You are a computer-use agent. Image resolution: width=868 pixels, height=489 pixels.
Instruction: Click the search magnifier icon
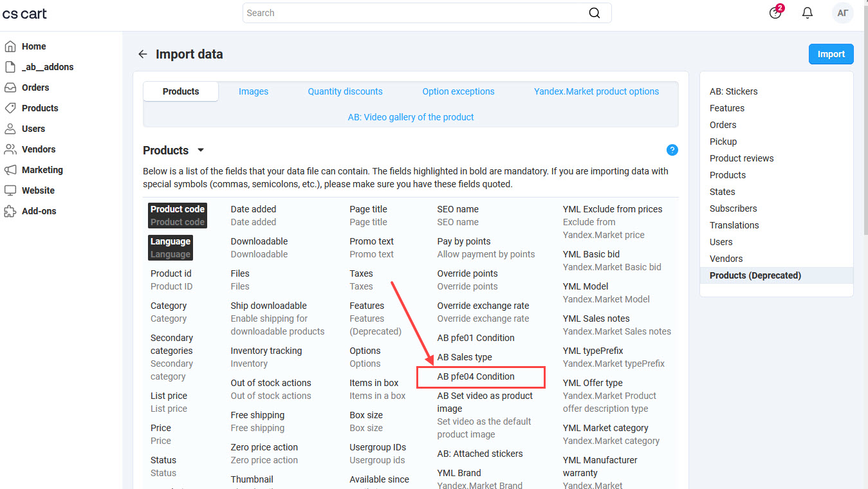tap(595, 13)
